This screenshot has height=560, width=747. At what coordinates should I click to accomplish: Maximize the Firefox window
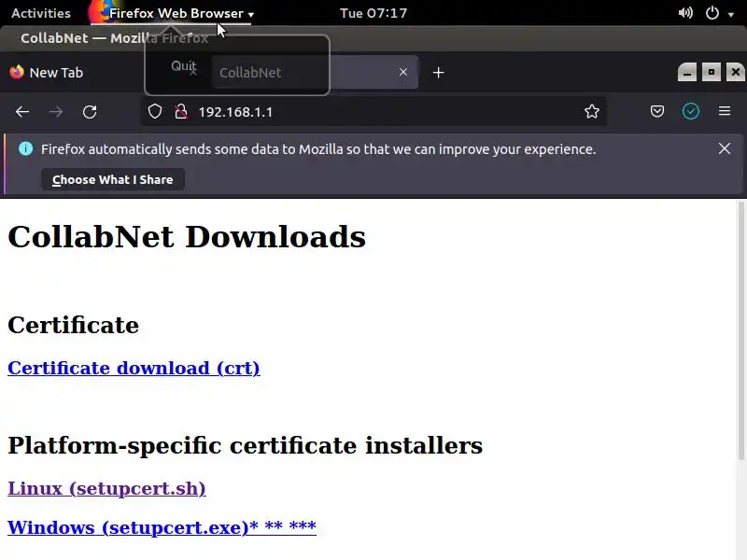click(x=712, y=73)
